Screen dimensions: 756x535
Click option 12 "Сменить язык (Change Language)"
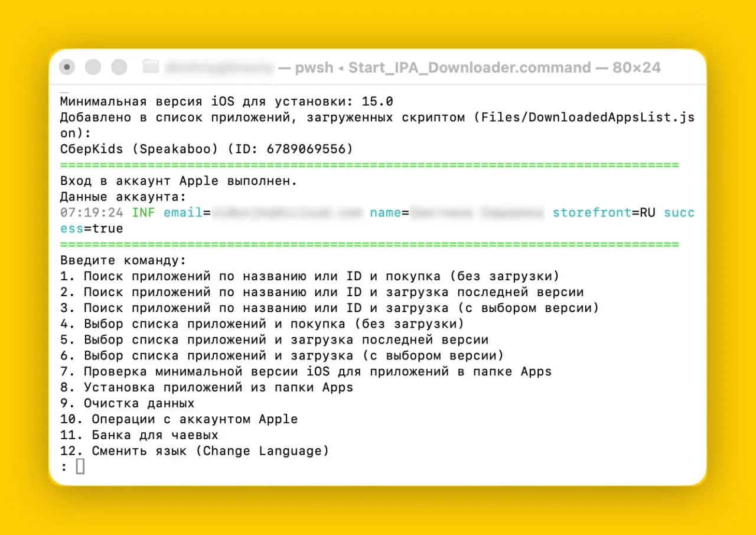[194, 452]
